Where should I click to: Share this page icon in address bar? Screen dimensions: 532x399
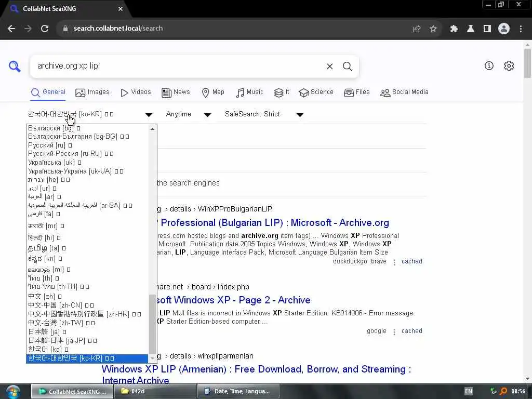416,29
